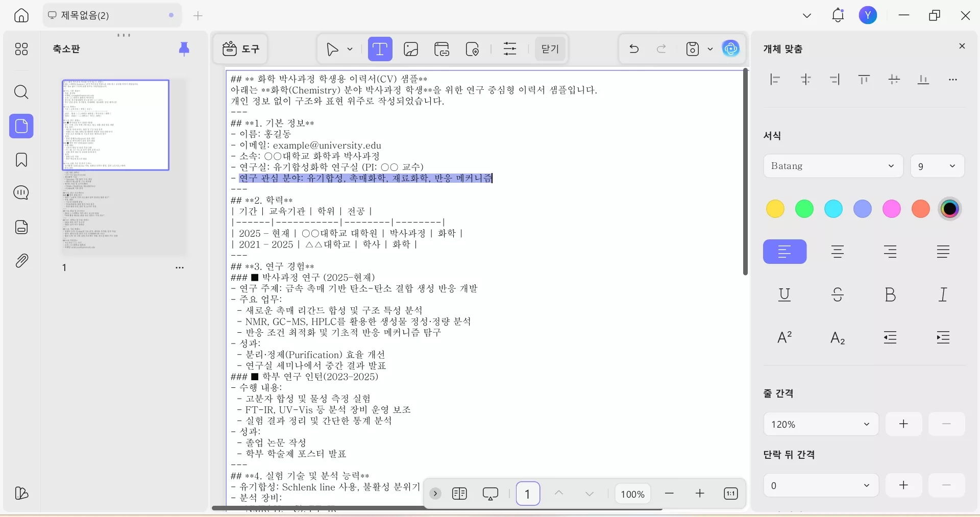Click the map location insert icon

(x=473, y=49)
